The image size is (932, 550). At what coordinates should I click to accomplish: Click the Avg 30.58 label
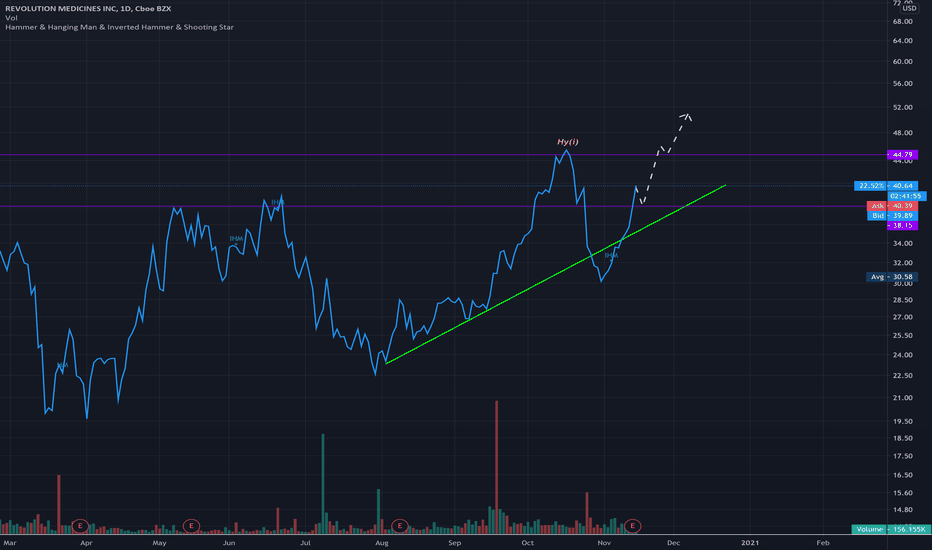892,277
